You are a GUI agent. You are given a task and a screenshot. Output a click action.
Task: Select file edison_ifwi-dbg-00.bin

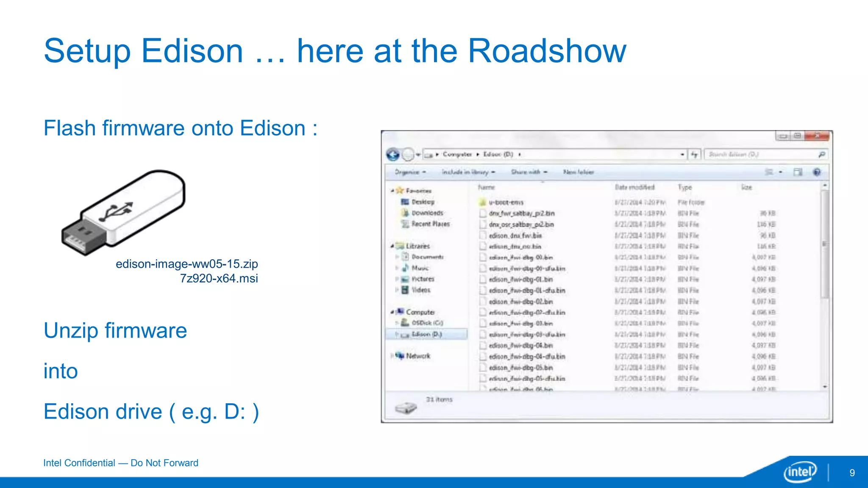[521, 258]
